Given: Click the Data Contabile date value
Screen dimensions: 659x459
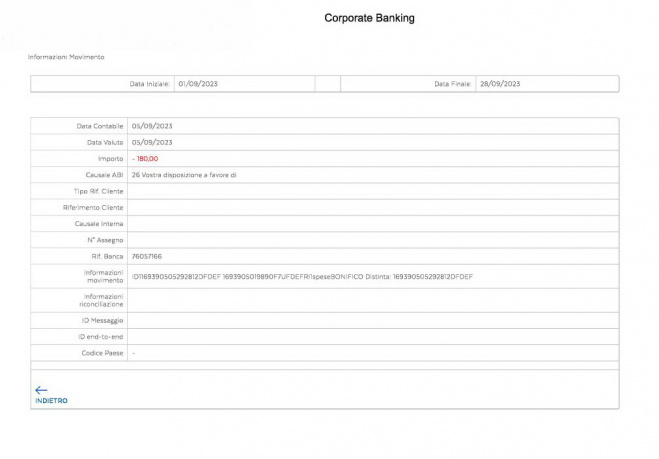Looking at the screenshot, I should [x=152, y=126].
